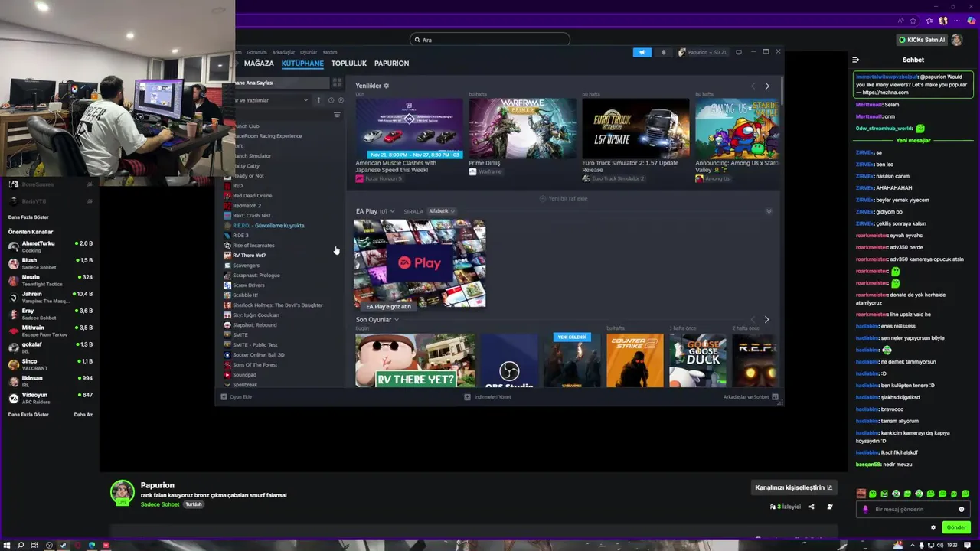Screen dimensions: 980x551
Task: Click KICKs Satın Al button
Action: pyautogui.click(x=922, y=40)
